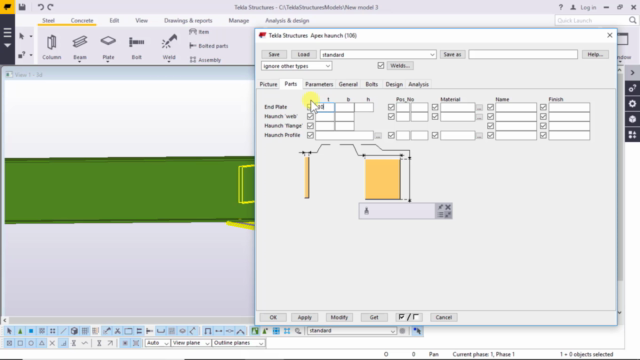Click the Get button

(374, 317)
